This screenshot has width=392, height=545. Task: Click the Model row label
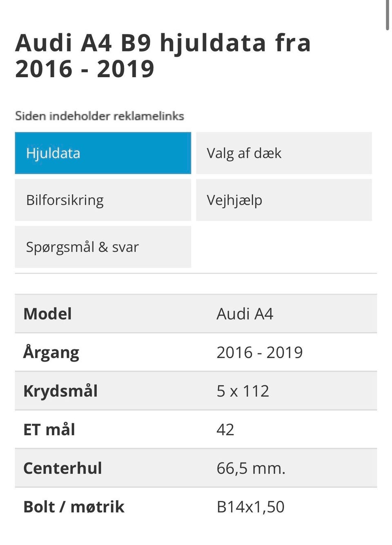pos(48,314)
